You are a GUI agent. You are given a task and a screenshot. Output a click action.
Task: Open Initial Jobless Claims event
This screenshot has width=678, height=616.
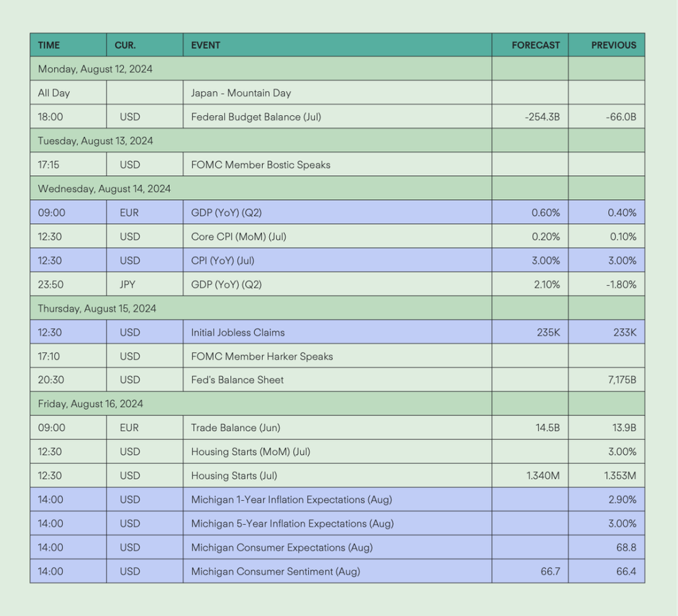point(238,333)
